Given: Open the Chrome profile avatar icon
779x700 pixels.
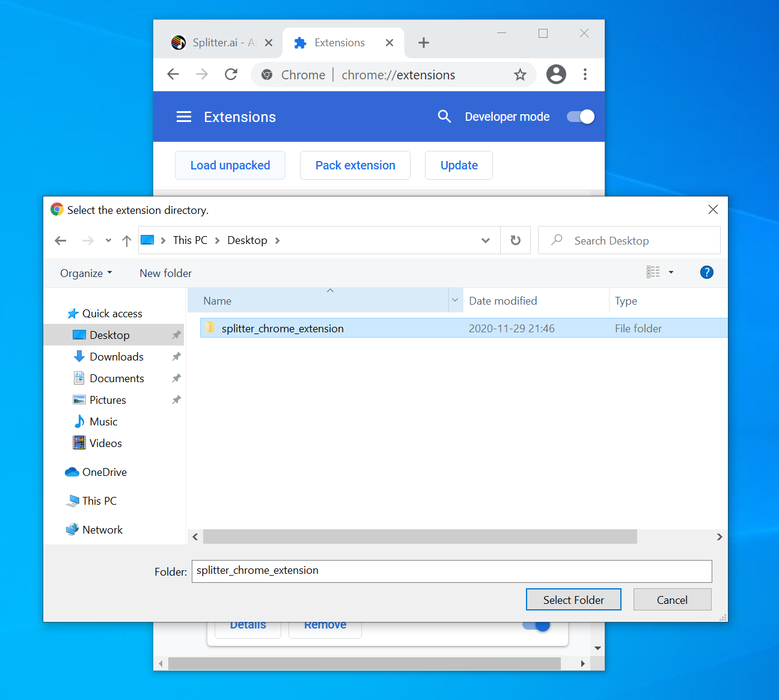Looking at the screenshot, I should tap(556, 75).
